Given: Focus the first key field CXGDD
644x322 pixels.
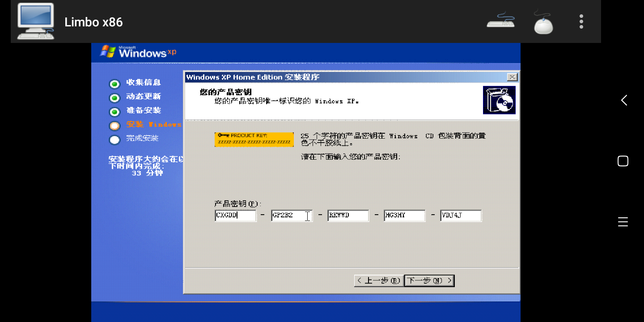Looking at the screenshot, I should point(235,216).
